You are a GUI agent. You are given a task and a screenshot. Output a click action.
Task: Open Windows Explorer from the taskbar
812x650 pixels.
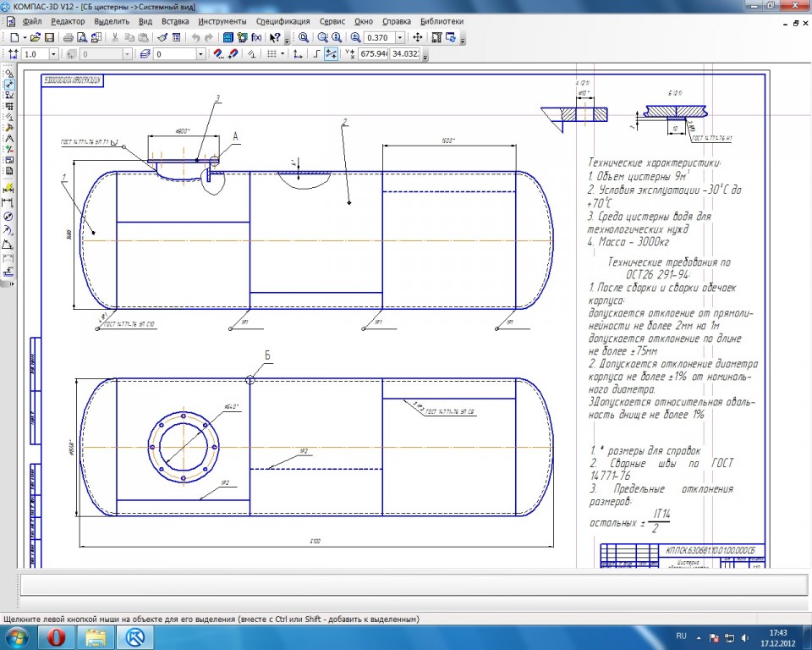[x=96, y=636]
